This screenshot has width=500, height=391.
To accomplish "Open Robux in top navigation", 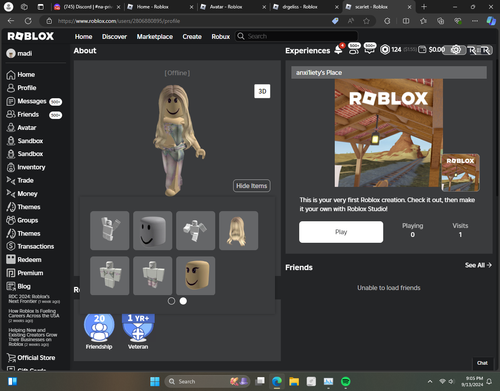I will tap(221, 36).
